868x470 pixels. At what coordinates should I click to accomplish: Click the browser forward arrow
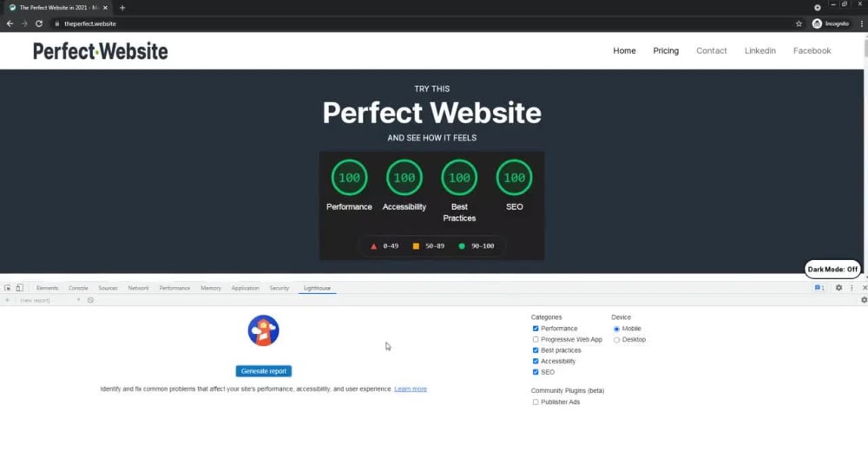(x=24, y=23)
